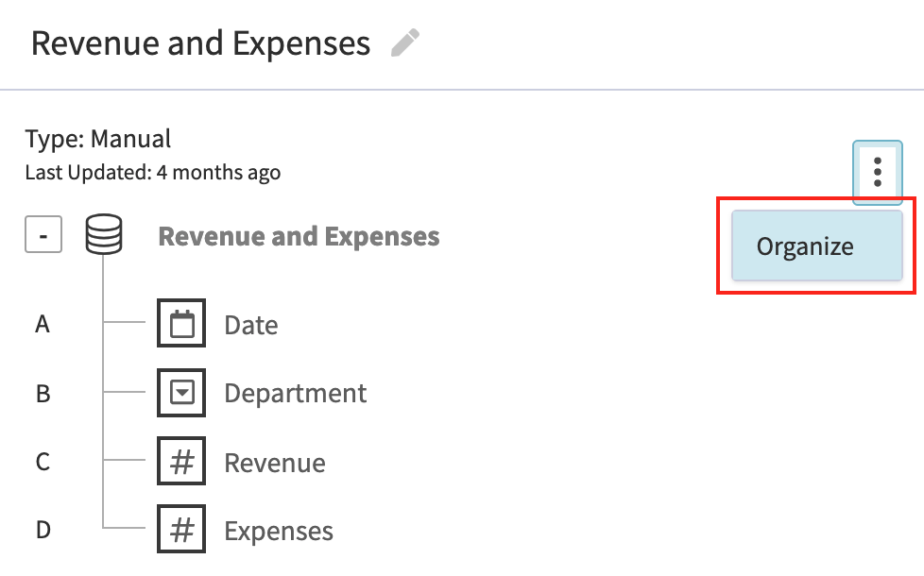Select the calendar icon for the Date column
Viewport: 924px width, 576px height.
point(180,323)
